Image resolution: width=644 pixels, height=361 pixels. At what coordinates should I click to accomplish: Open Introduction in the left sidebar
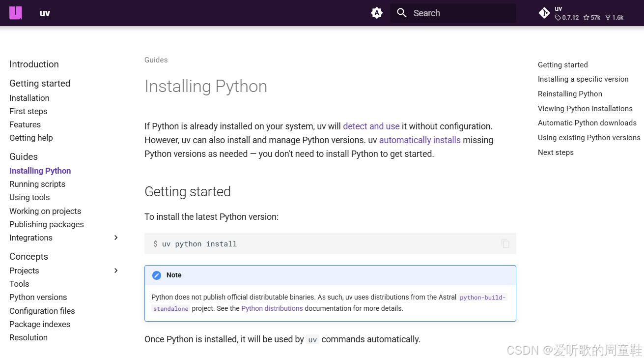pyautogui.click(x=34, y=64)
